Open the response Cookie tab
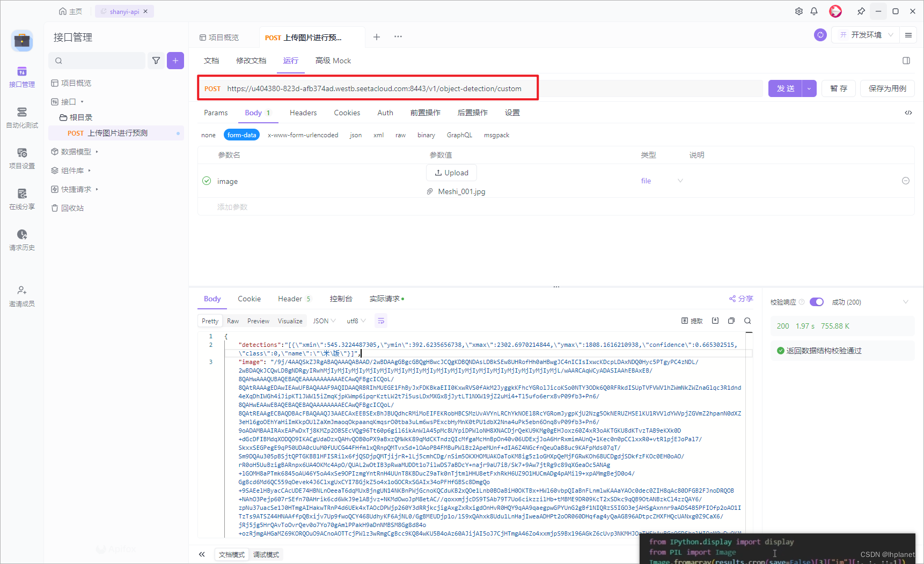 tap(249, 299)
